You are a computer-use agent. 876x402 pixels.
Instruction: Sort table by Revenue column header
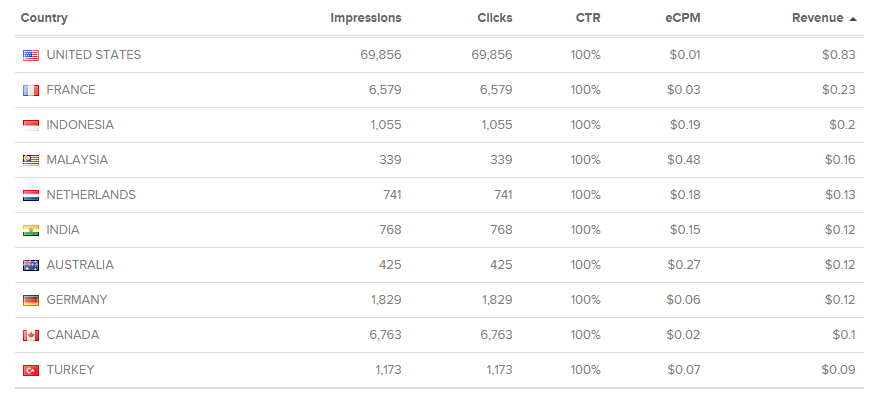click(817, 18)
